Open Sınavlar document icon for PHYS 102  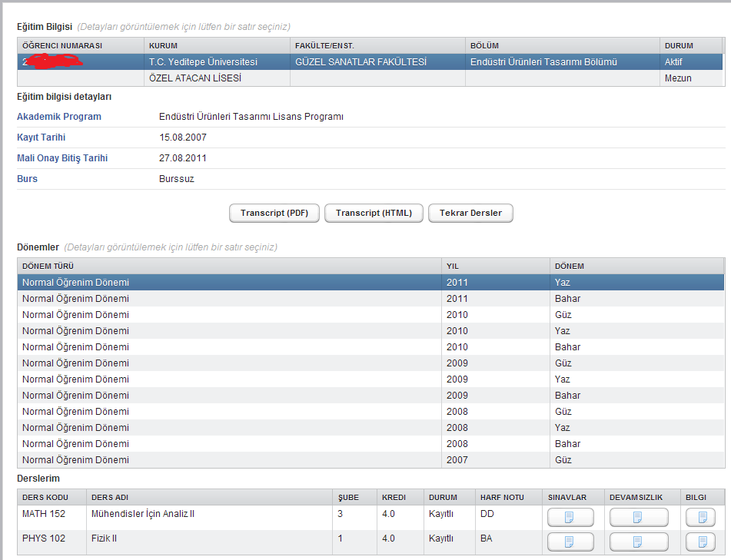(570, 542)
